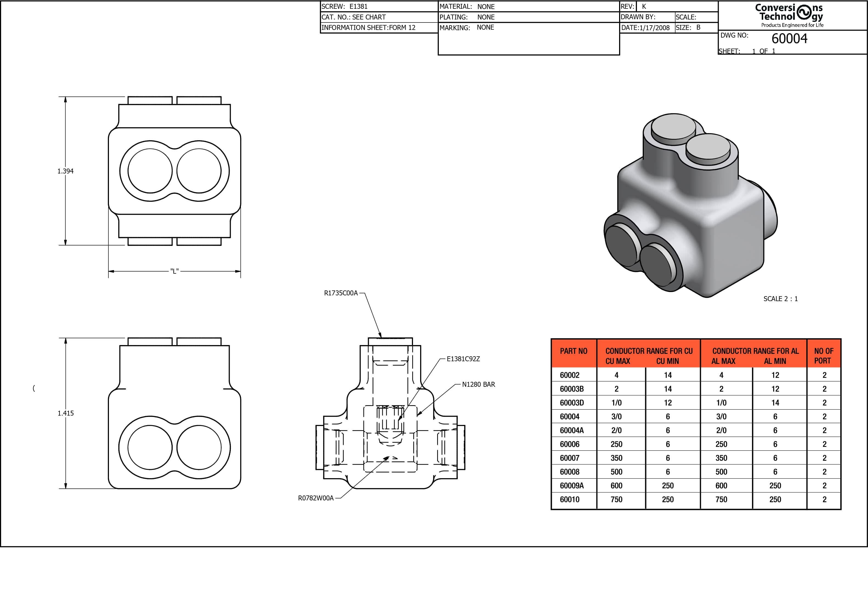Viewport: 868px width, 594px height.
Task: Click CU MAX value 750 for 60010
Action: [616, 500]
